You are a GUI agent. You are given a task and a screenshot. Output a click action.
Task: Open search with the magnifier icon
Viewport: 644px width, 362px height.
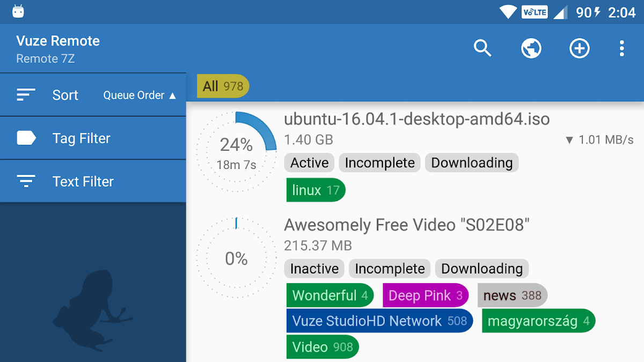pyautogui.click(x=482, y=49)
